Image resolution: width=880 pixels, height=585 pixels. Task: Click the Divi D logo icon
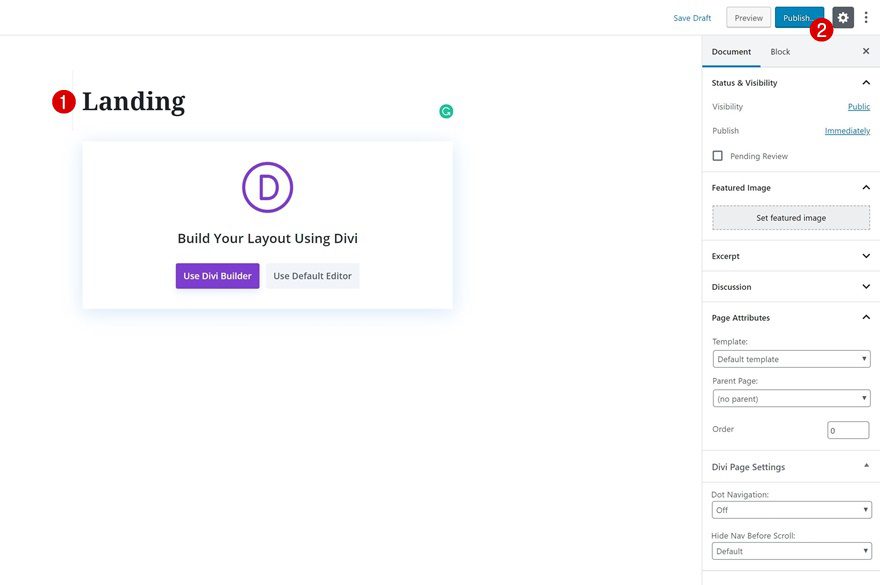coord(268,188)
